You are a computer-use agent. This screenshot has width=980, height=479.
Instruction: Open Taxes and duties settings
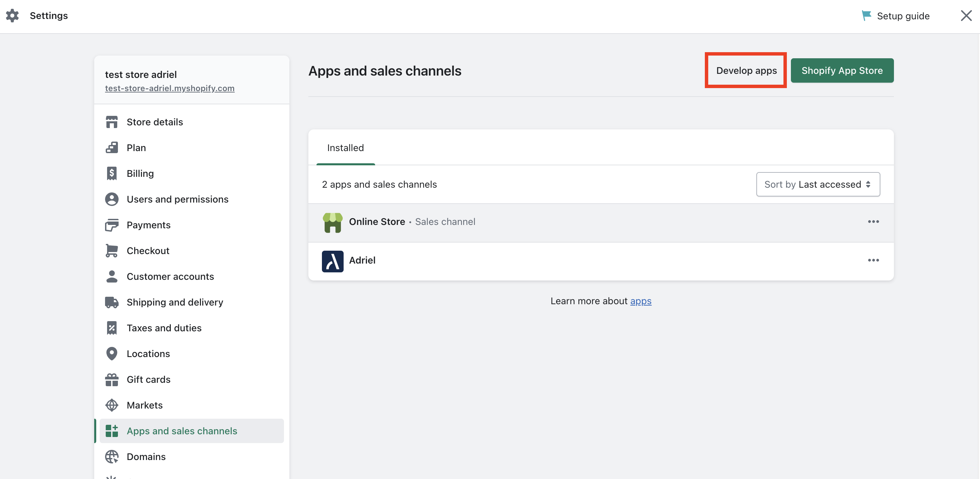pyautogui.click(x=192, y=328)
